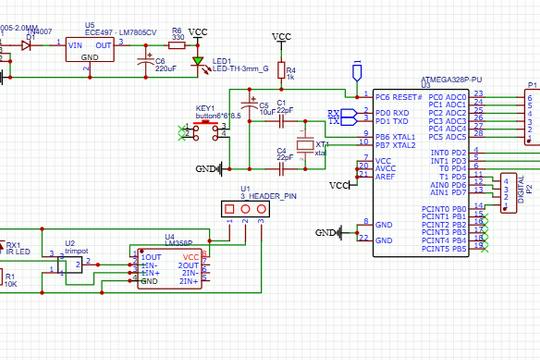Click the AREF pin label

pyautogui.click(x=385, y=177)
